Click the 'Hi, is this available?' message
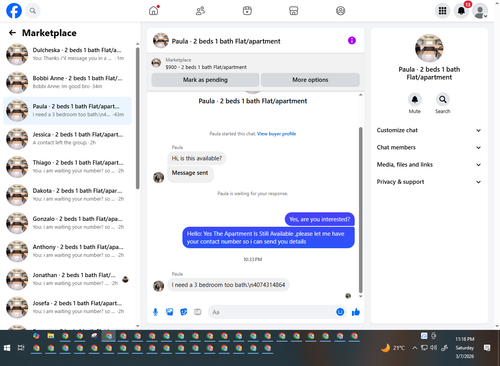500x366 pixels. pyautogui.click(x=197, y=158)
